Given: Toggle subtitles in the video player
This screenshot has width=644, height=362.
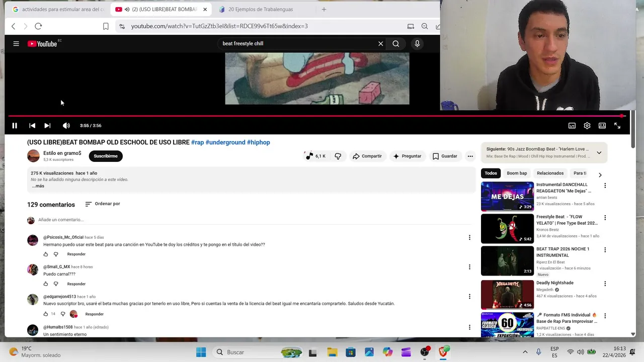Looking at the screenshot, I should point(572,126).
